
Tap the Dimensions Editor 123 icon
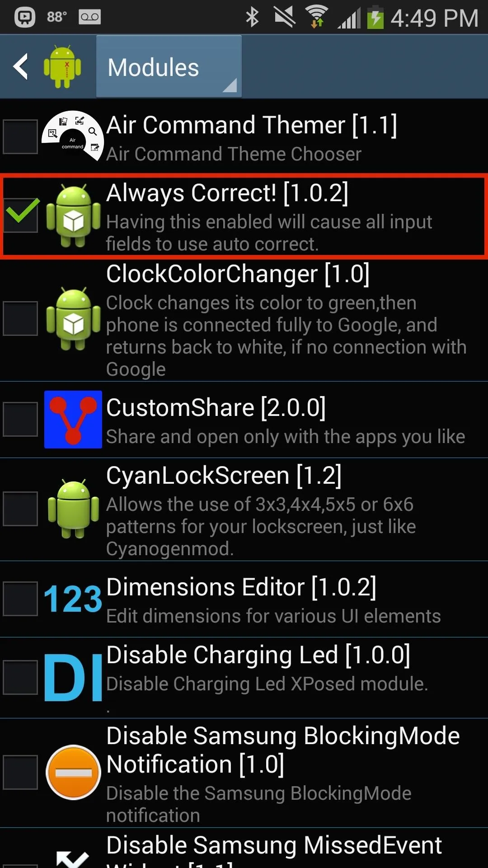(73, 599)
